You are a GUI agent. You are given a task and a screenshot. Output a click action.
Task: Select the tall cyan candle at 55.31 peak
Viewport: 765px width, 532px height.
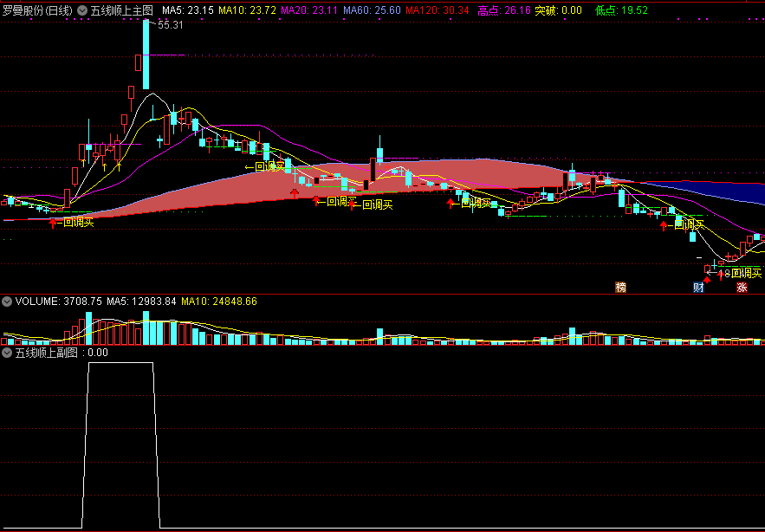[x=146, y=55]
